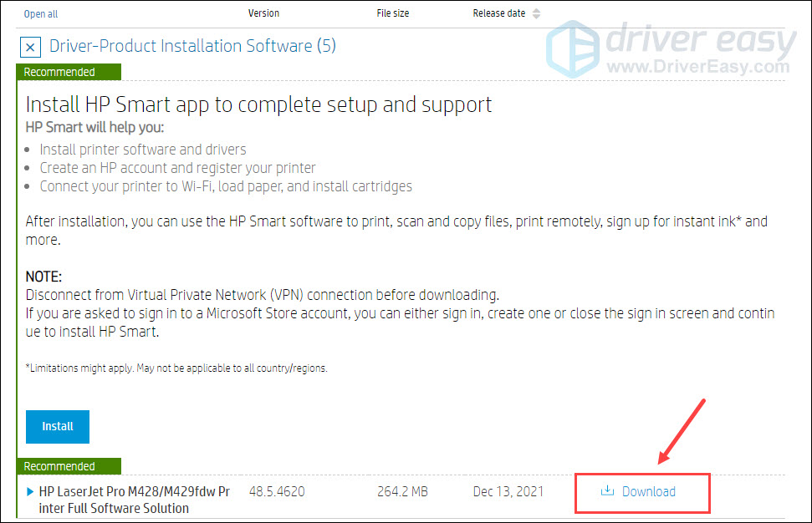Collapse Driver-Product Installation Software with X icon

point(30,47)
